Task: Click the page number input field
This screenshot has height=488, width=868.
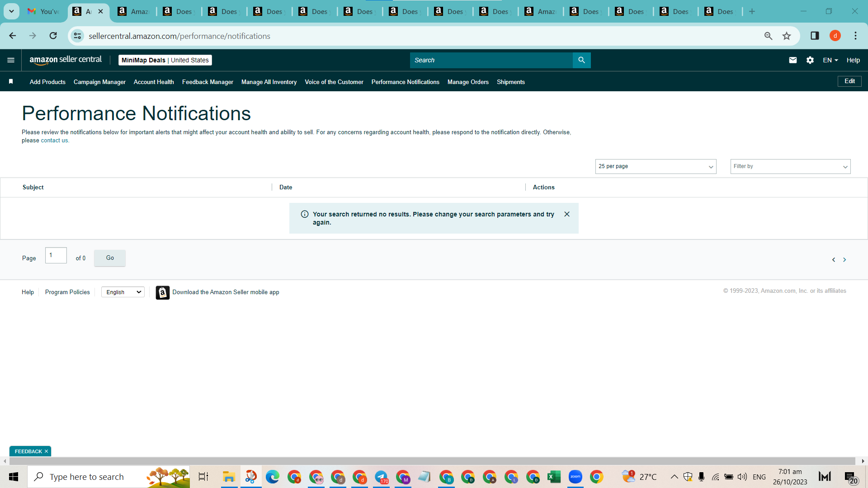Action: click(56, 255)
